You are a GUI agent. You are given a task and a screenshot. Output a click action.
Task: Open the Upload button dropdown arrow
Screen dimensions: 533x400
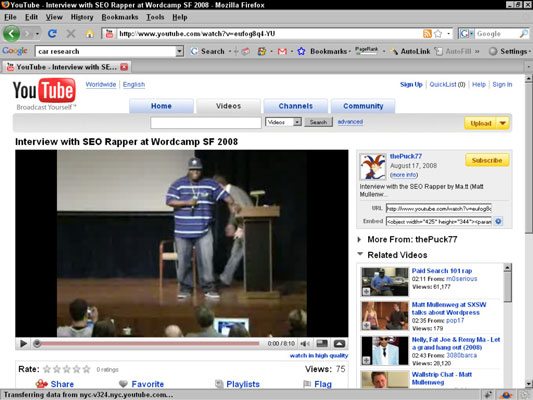coord(503,123)
